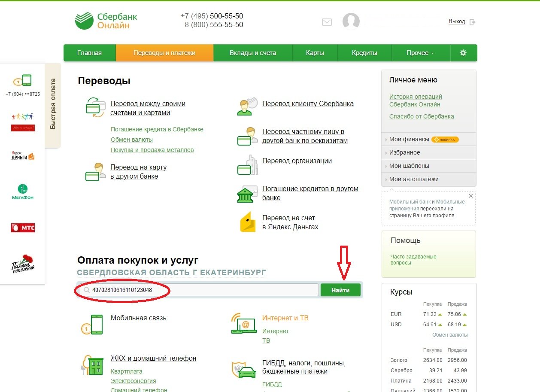Screen dimensions: 540x392
Task: Click the yellow Яндекс.Деньги wallet icon
Action: pos(247,222)
